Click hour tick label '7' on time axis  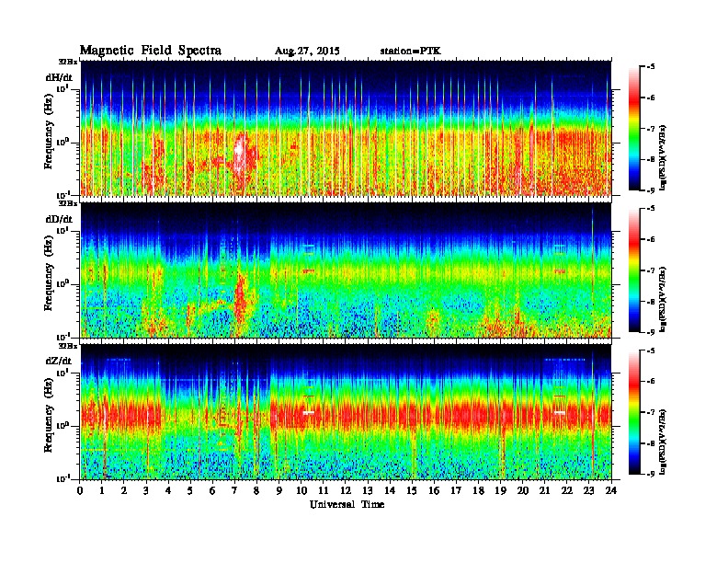click(x=235, y=490)
